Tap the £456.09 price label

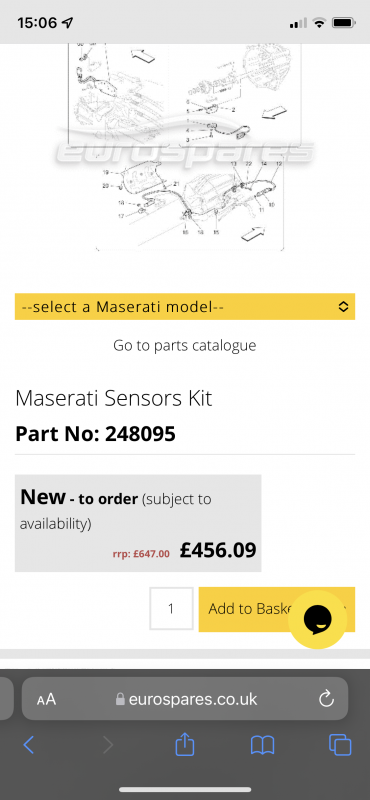coord(218,550)
